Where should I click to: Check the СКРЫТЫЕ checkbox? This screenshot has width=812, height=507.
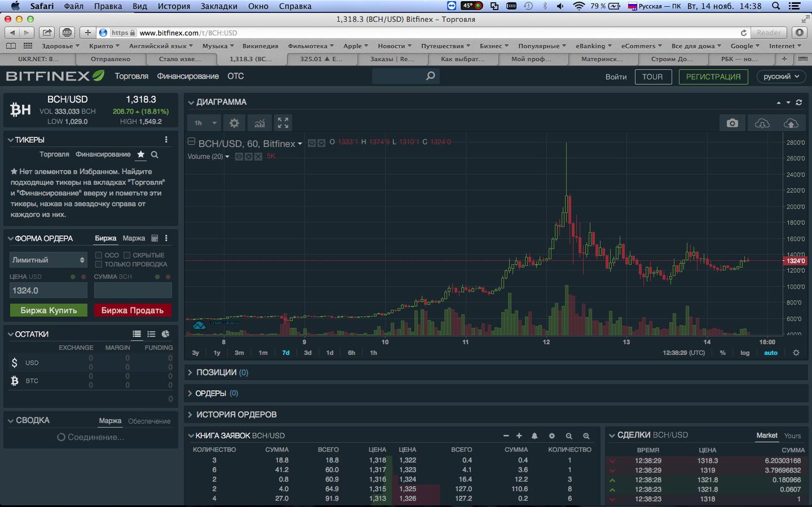(127, 255)
